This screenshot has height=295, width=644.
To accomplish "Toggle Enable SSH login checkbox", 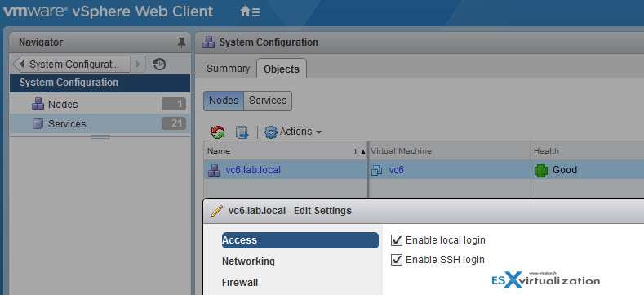I will (397, 260).
